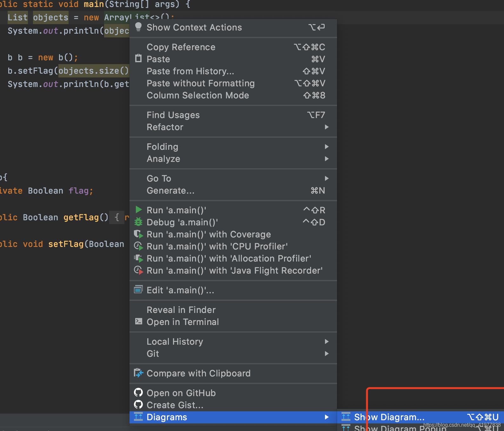Choose Open on GitHub

233,393
